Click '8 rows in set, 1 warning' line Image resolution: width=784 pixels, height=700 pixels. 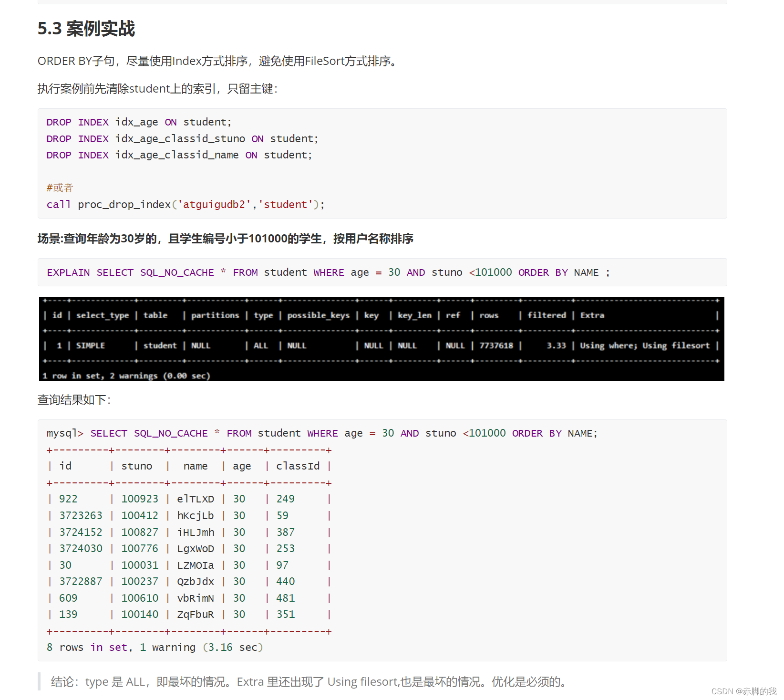[155, 648]
